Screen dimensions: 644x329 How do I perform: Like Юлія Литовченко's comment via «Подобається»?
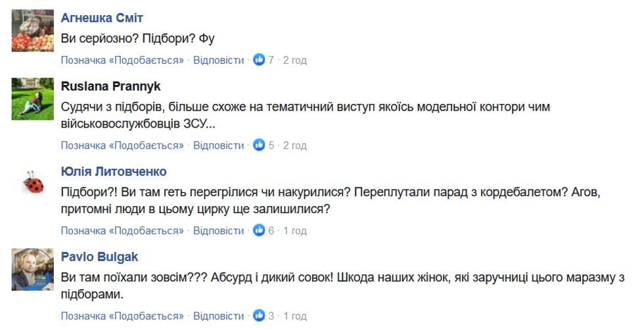click(123, 230)
